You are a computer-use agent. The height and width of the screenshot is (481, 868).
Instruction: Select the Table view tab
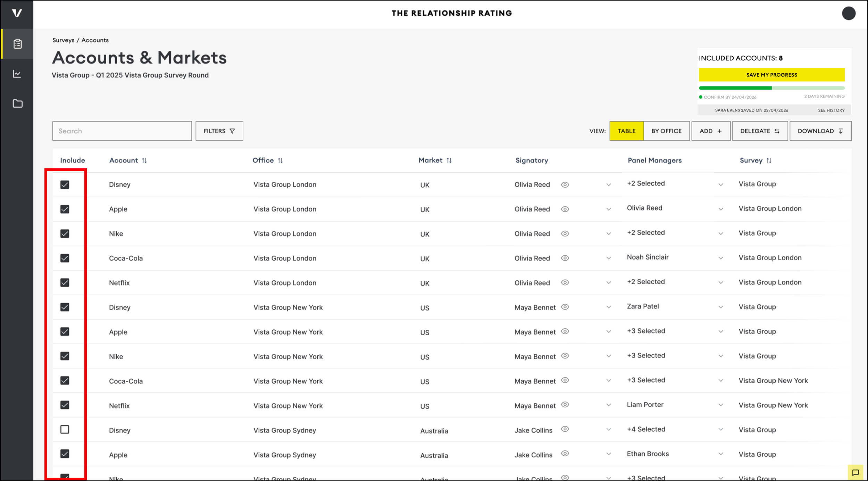click(626, 131)
